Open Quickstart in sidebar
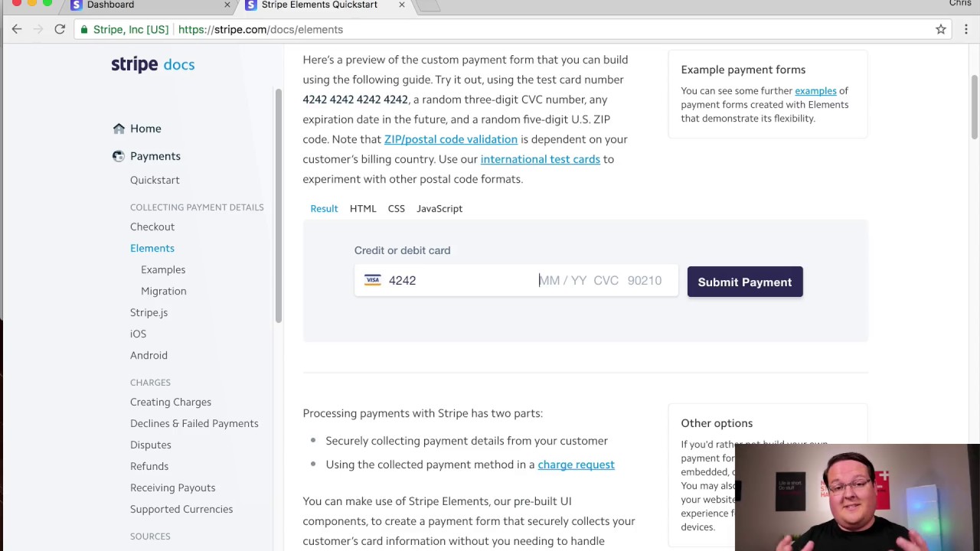Image resolution: width=980 pixels, height=551 pixels. (155, 180)
